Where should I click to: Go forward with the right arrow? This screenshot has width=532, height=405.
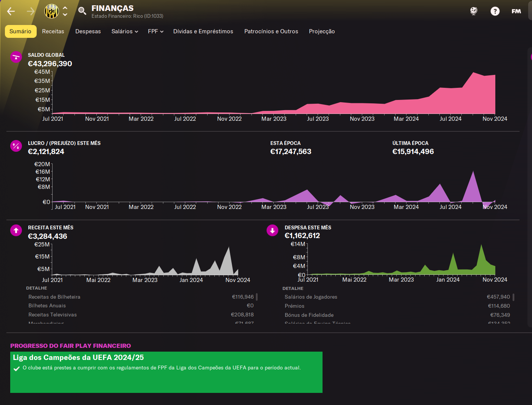(x=31, y=11)
